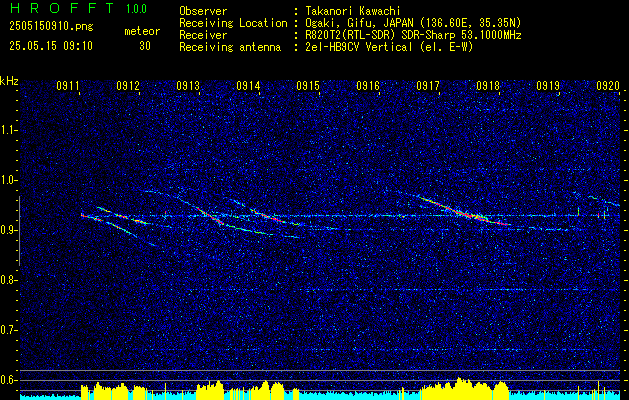Click the Receiving Location label
Screen dimensions: 629x400
click(x=233, y=23)
